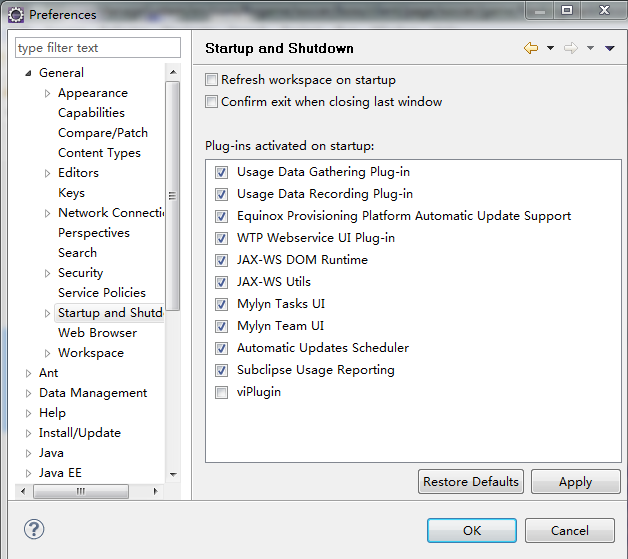
Task: Click the forward navigation arrow icon
Action: pos(571,48)
